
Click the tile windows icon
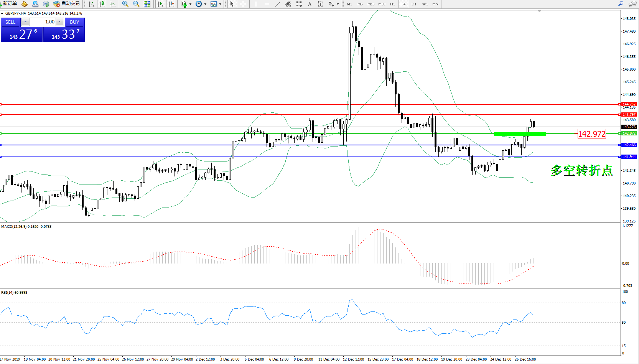click(x=147, y=4)
